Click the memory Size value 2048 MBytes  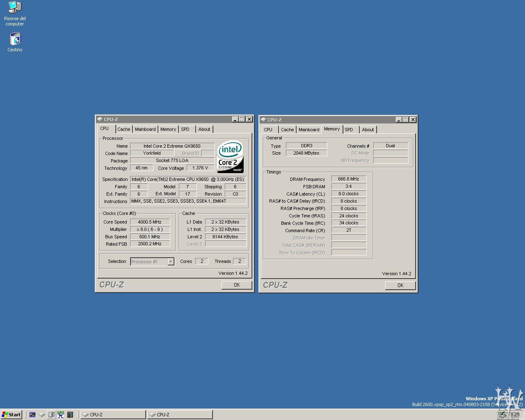[306, 153]
